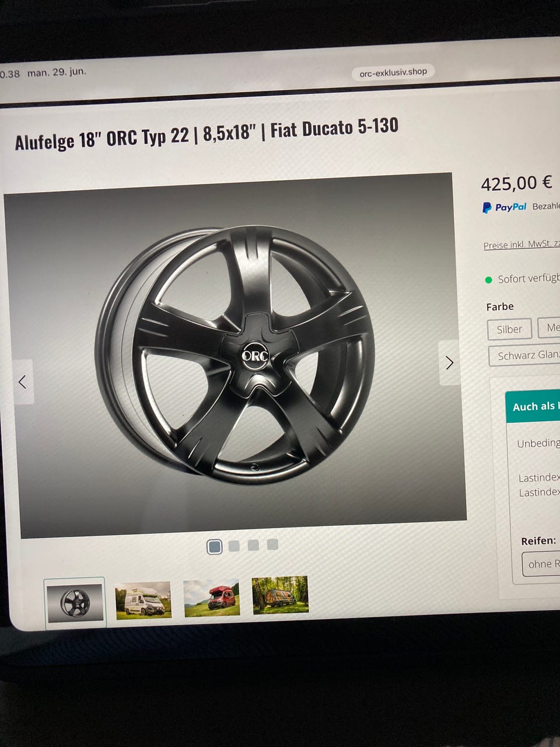Select first carousel indicator dot
Viewport: 560px width, 747px height.
coord(215,547)
